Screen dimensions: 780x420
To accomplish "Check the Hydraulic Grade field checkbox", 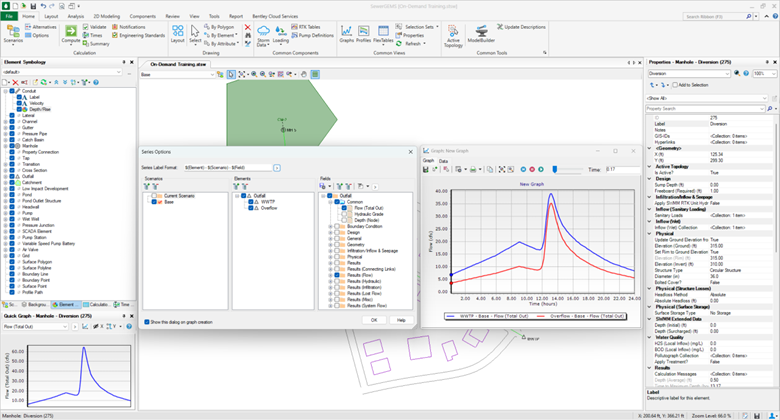I will click(x=344, y=214).
